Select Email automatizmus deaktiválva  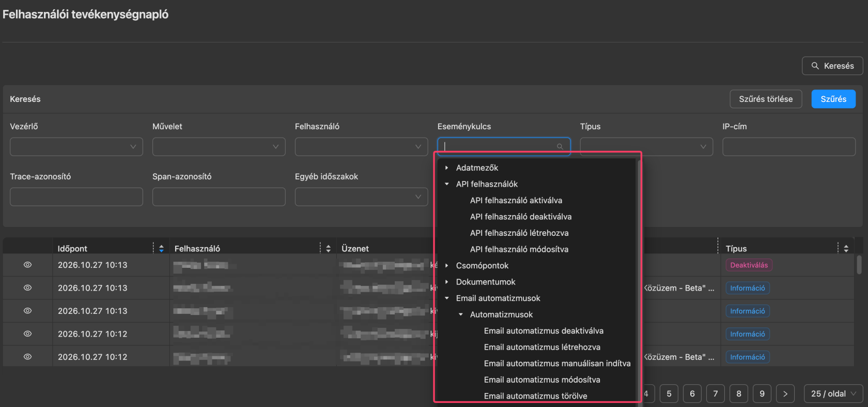[x=544, y=331]
